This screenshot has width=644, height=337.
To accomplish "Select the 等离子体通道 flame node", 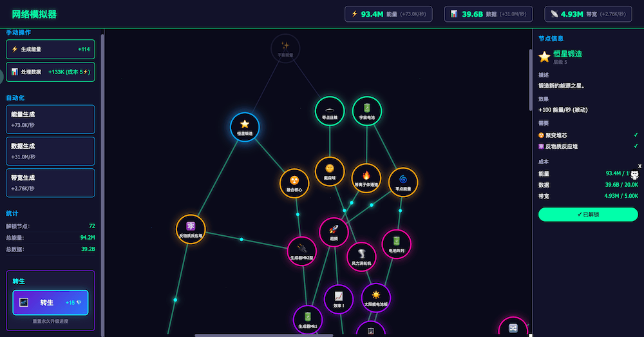I will coord(366,178).
